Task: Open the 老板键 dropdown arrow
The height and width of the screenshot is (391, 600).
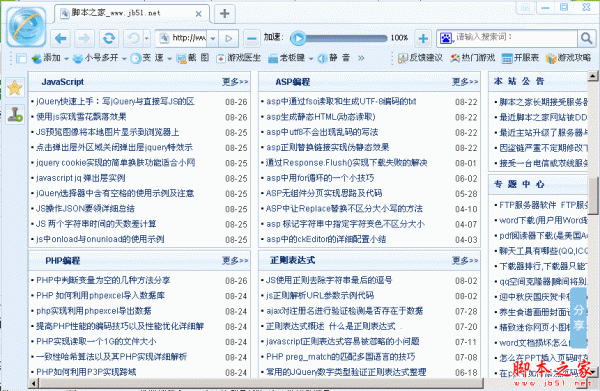Action: point(311,59)
